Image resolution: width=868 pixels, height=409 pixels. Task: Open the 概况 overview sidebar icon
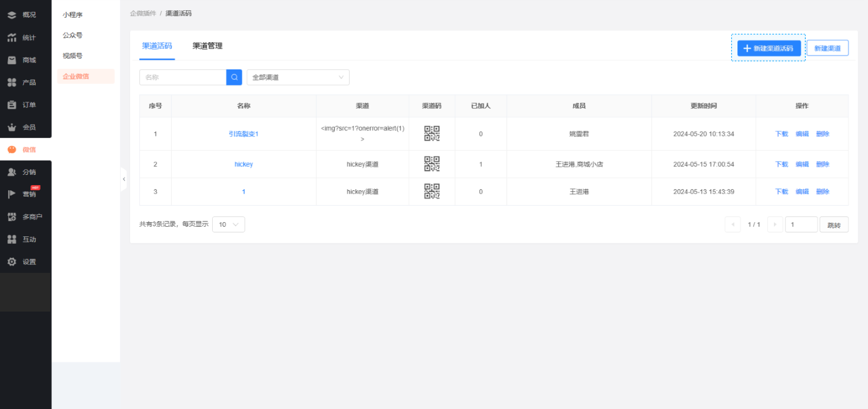(x=12, y=15)
